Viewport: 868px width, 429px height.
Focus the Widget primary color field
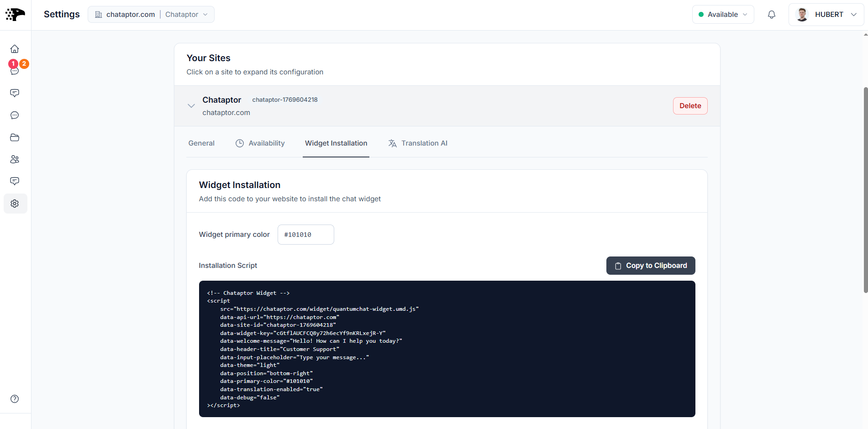pos(306,235)
